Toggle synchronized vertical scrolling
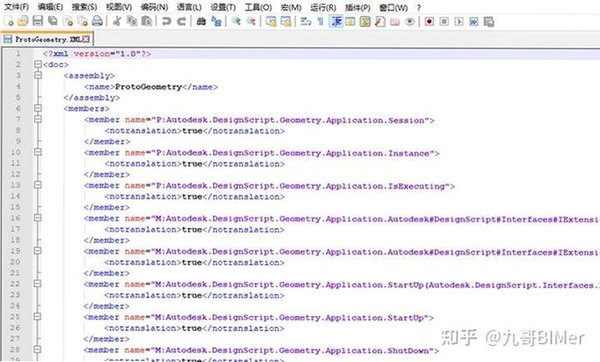Viewport: 600px width, 362px height. click(271, 21)
